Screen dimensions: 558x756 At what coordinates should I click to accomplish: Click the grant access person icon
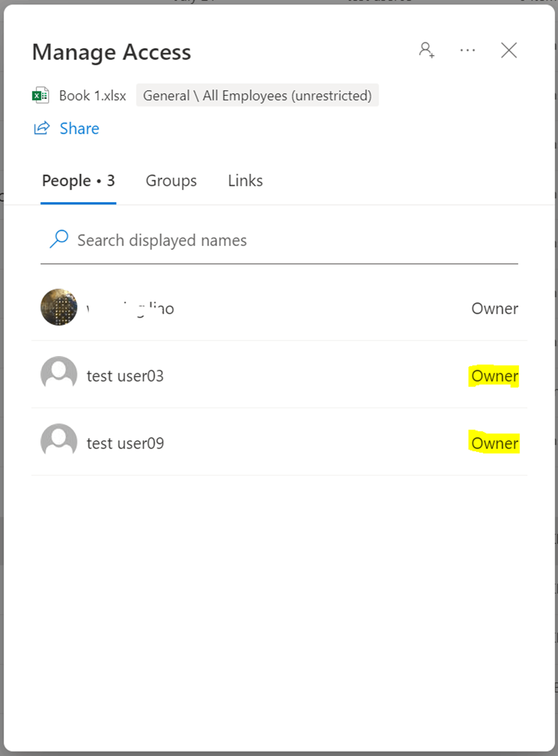click(426, 50)
